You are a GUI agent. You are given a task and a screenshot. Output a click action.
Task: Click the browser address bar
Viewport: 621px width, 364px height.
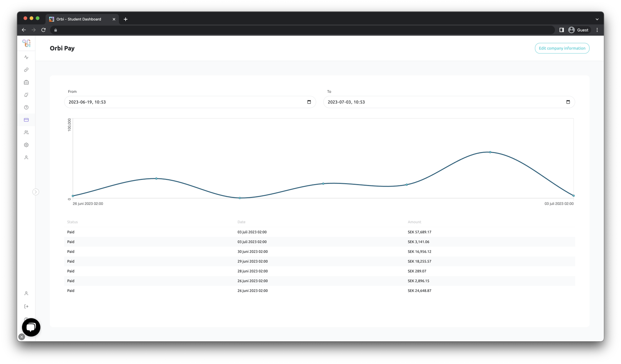coord(303,30)
